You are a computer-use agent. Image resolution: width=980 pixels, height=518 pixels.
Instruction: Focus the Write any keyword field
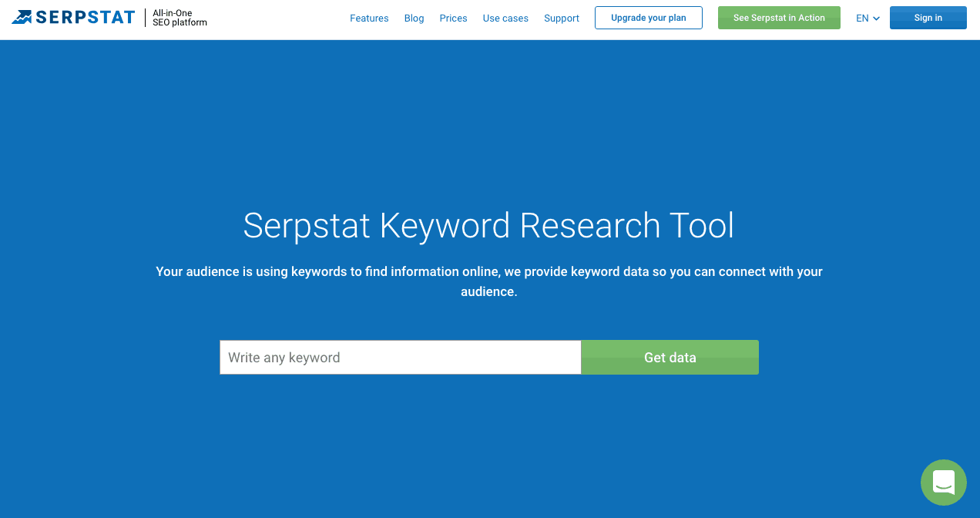pyautogui.click(x=401, y=358)
